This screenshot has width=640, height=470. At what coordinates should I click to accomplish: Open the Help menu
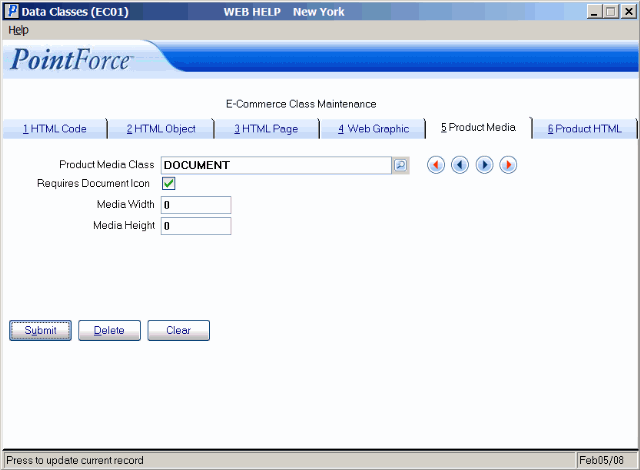pyautogui.click(x=18, y=30)
